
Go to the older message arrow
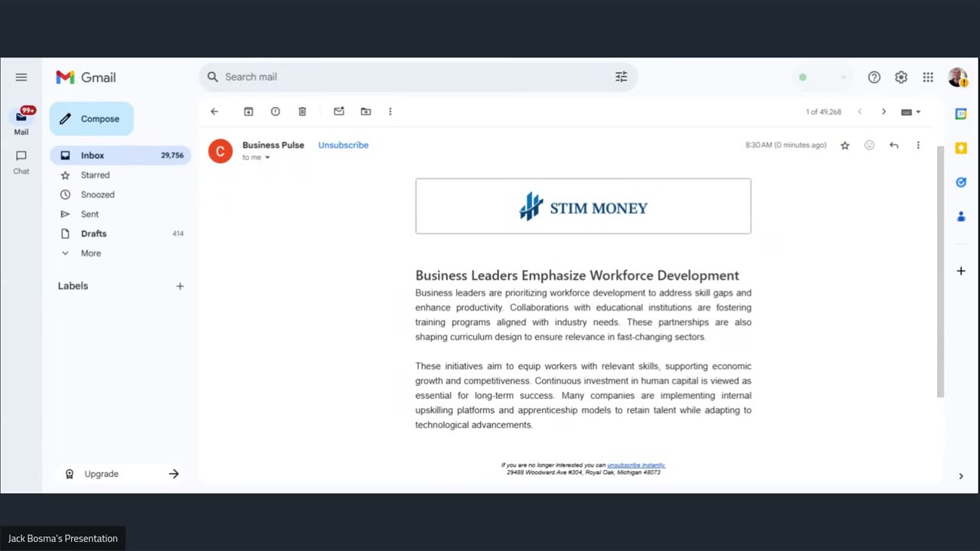coord(884,112)
